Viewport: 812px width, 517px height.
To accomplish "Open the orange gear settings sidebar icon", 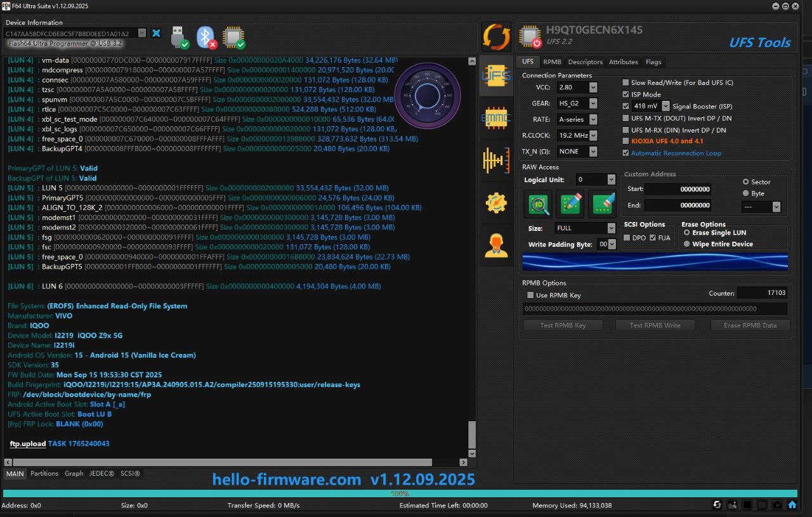I will tap(496, 202).
